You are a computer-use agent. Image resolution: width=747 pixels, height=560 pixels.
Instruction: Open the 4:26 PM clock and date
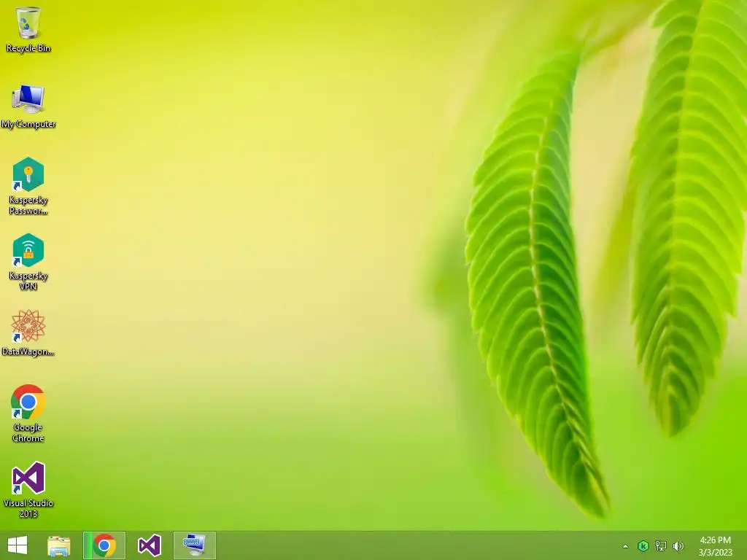715,546
